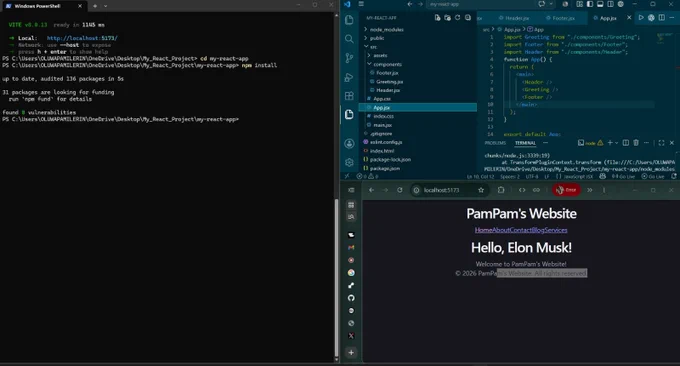Open Run and Debug view icon

349,77
